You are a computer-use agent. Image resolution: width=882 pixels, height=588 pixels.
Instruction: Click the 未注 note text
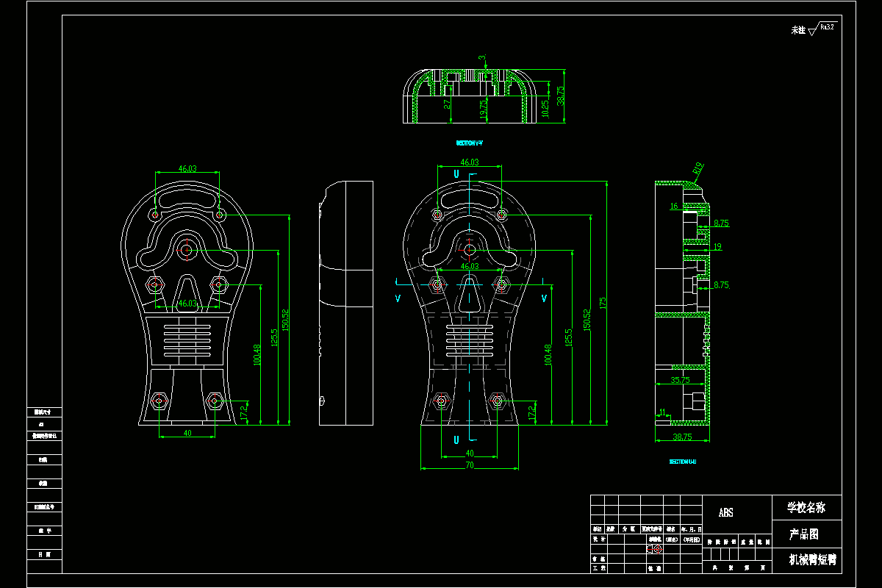coord(798,31)
